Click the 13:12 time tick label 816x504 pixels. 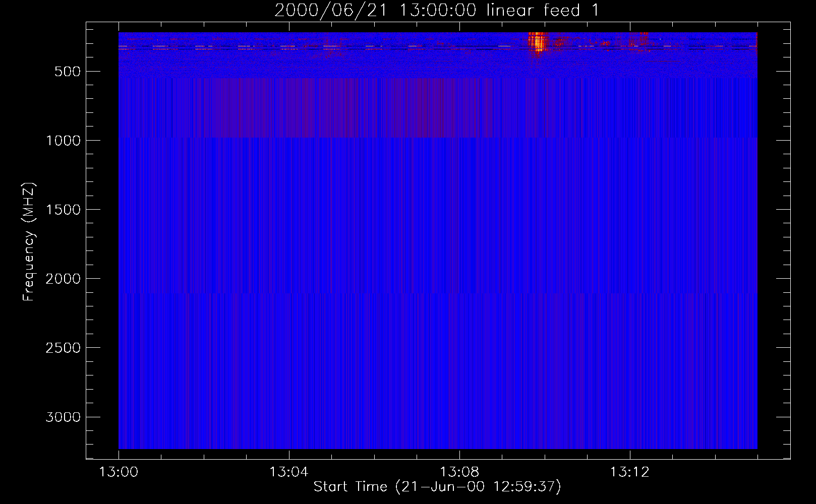[x=629, y=472]
